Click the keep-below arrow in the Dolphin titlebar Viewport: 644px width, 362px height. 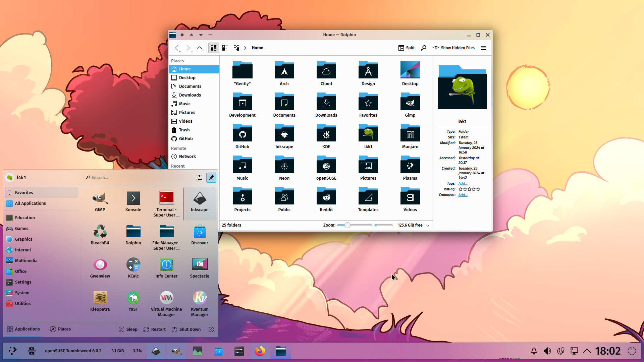(x=201, y=35)
